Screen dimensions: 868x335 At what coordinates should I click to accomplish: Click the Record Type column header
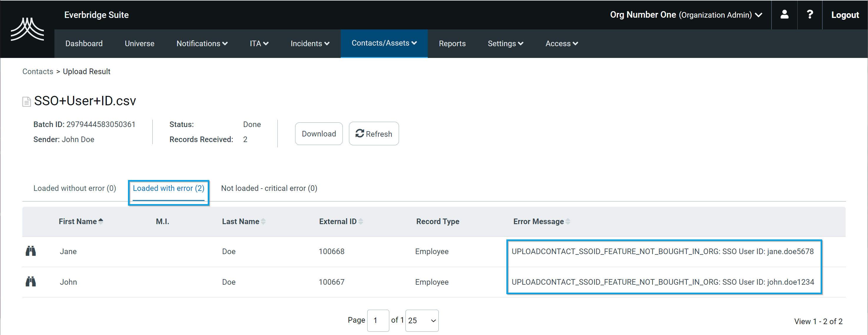pos(437,221)
